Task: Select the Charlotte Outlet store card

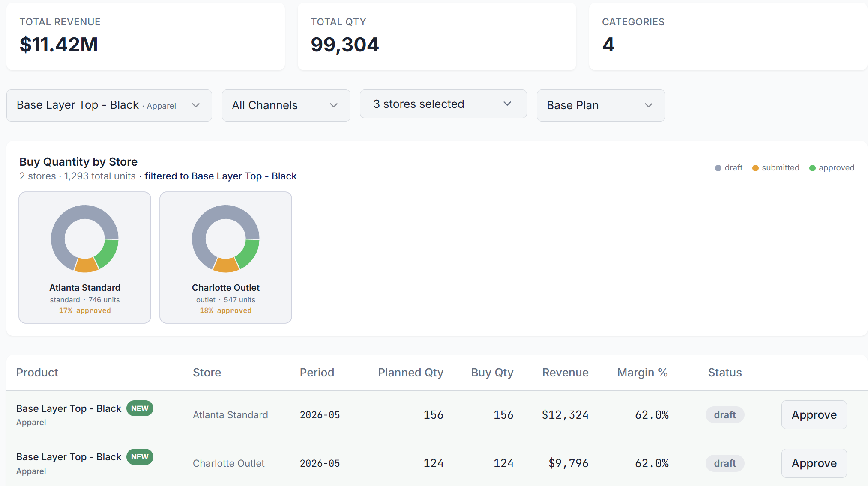Action: click(x=226, y=288)
